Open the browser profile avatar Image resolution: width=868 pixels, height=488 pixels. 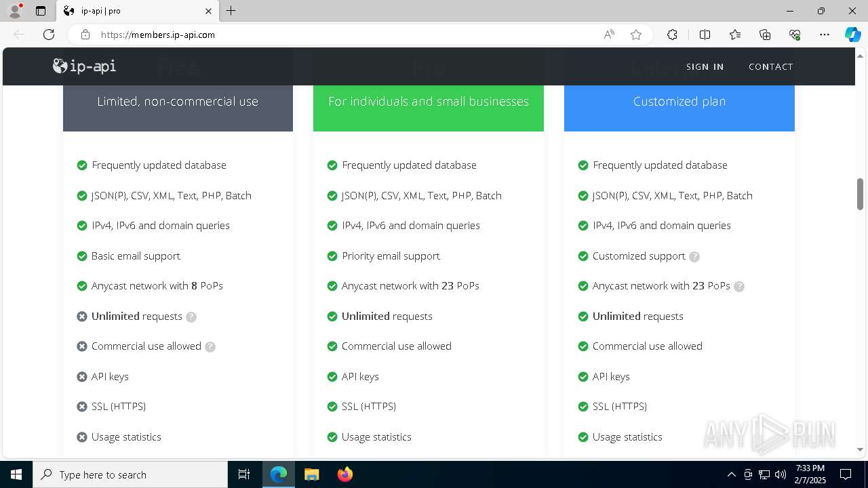pos(15,11)
